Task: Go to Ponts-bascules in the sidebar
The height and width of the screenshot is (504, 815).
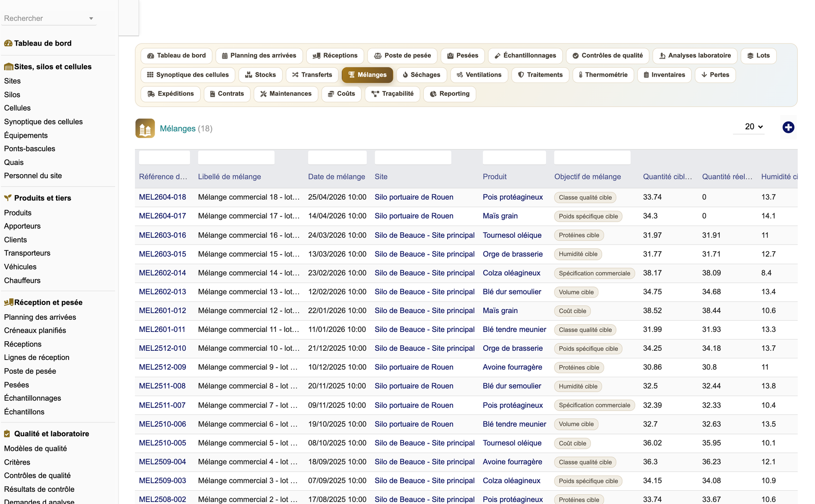Action: (30, 149)
